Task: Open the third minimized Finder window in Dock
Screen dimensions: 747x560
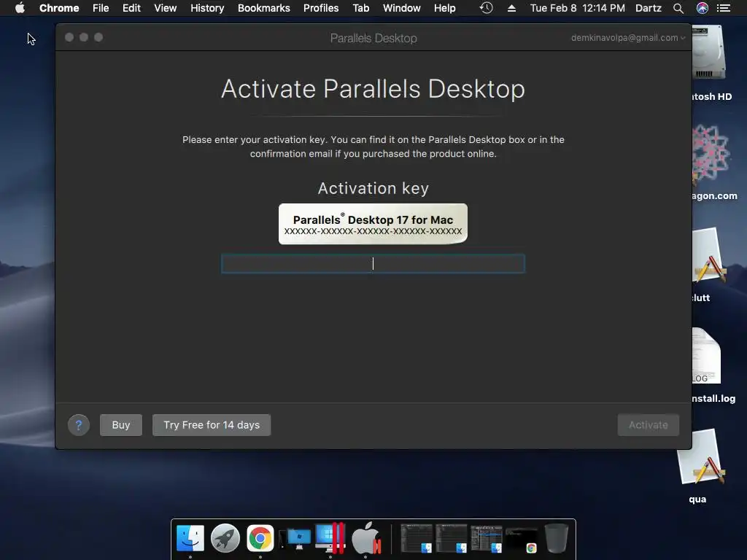Action: [487, 539]
